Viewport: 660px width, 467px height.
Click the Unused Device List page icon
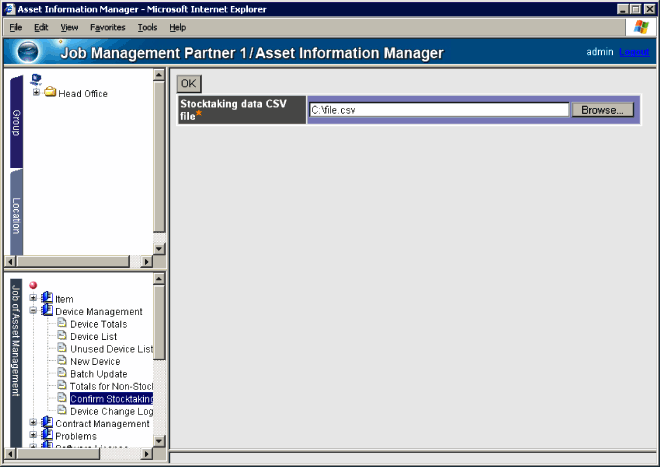tap(62, 348)
